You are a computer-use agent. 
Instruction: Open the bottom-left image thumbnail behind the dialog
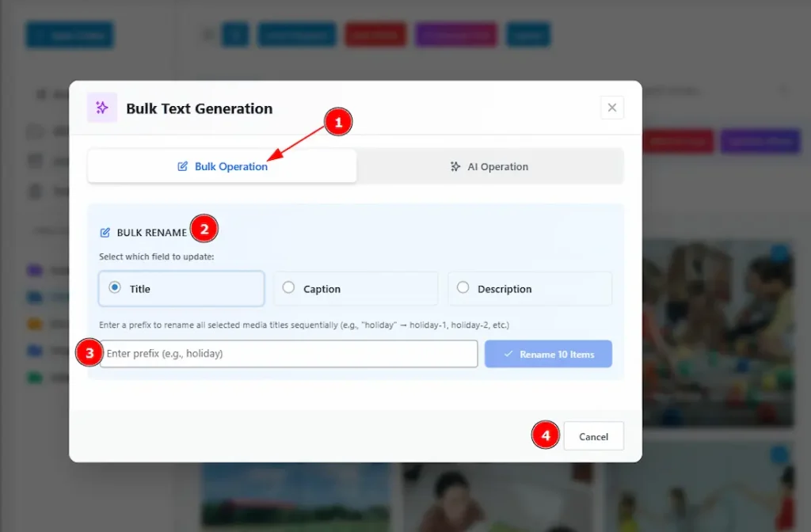[295, 499]
